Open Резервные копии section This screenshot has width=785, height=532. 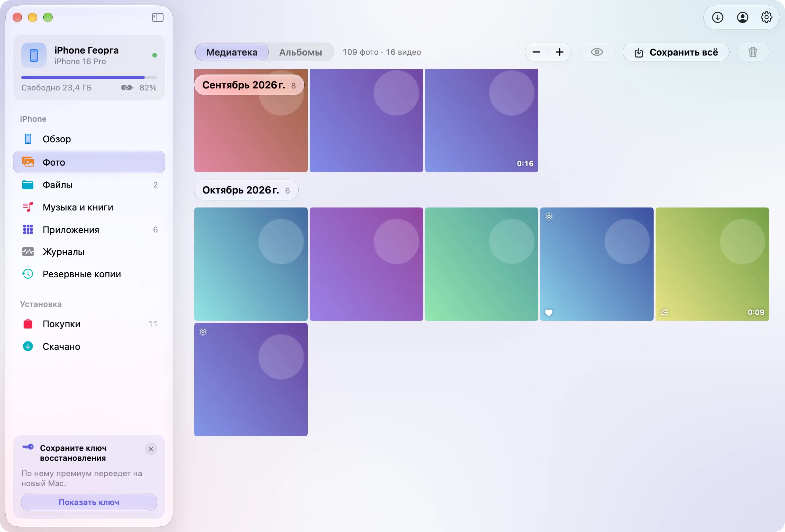[89, 274]
